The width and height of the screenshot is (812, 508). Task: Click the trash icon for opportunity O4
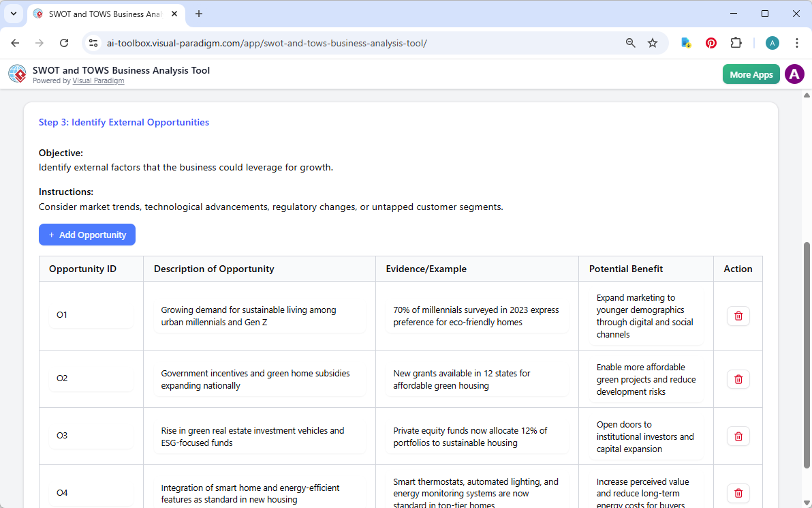pos(738,493)
